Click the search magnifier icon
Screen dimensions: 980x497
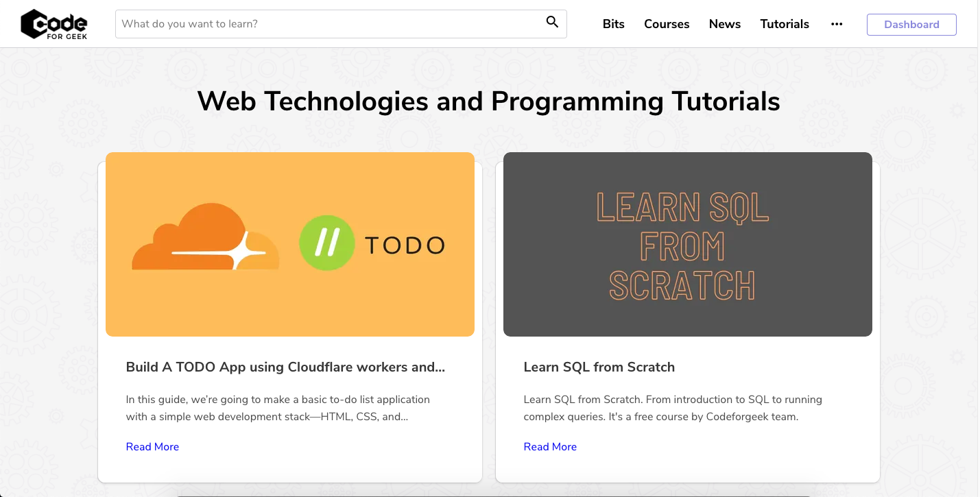552,23
